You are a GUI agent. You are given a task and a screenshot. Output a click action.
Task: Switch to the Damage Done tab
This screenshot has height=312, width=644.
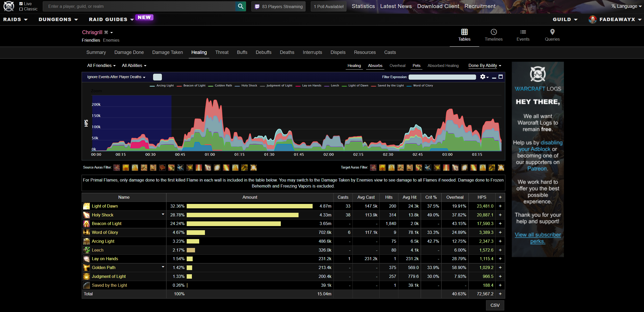pyautogui.click(x=129, y=52)
